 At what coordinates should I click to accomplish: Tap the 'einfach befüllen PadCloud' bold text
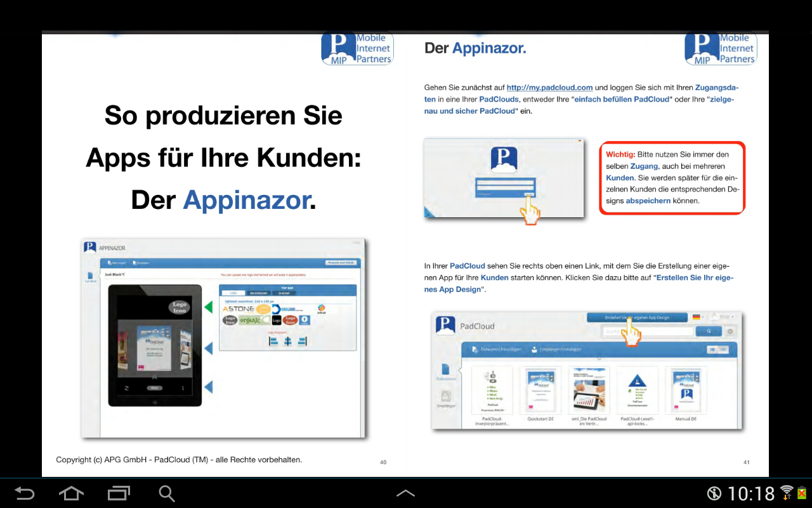point(621,100)
